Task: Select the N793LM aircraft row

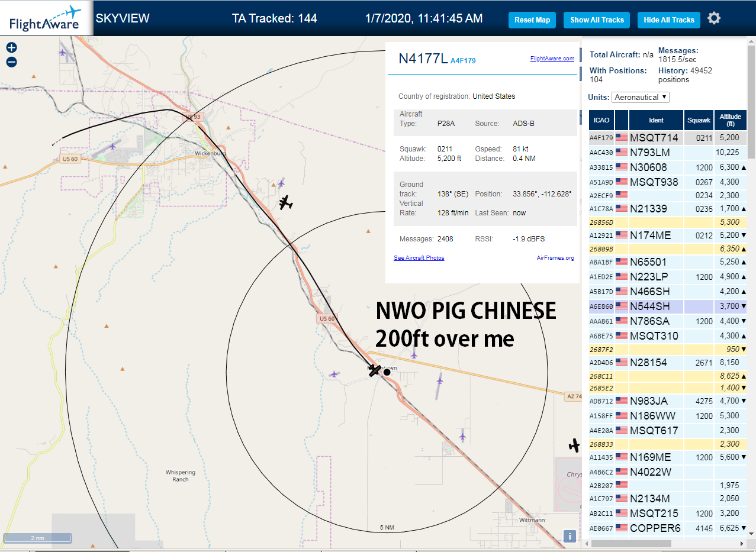Action: 668,152
